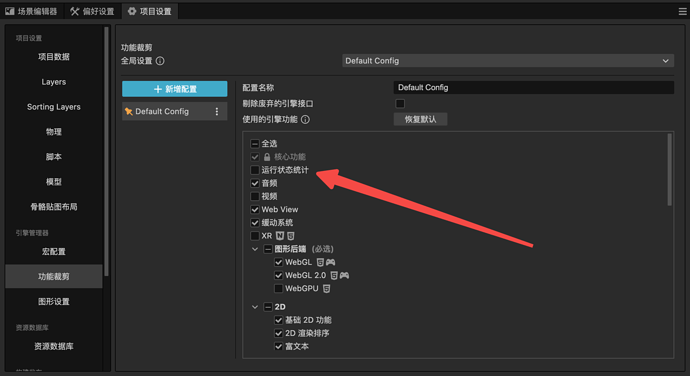Toggle the 图形后端 group checkbox
This screenshot has height=376, width=690.
click(268, 249)
